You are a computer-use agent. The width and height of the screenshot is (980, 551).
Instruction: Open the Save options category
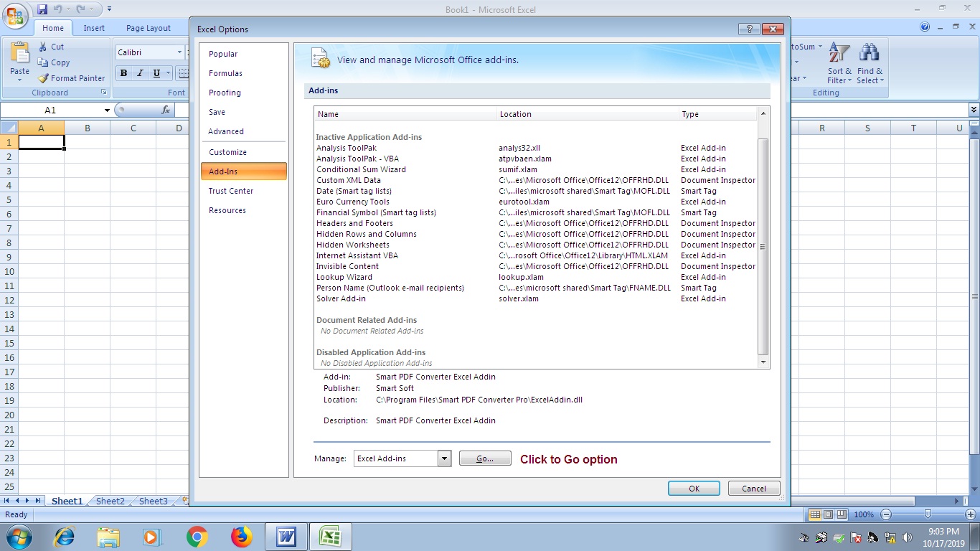coord(244,112)
